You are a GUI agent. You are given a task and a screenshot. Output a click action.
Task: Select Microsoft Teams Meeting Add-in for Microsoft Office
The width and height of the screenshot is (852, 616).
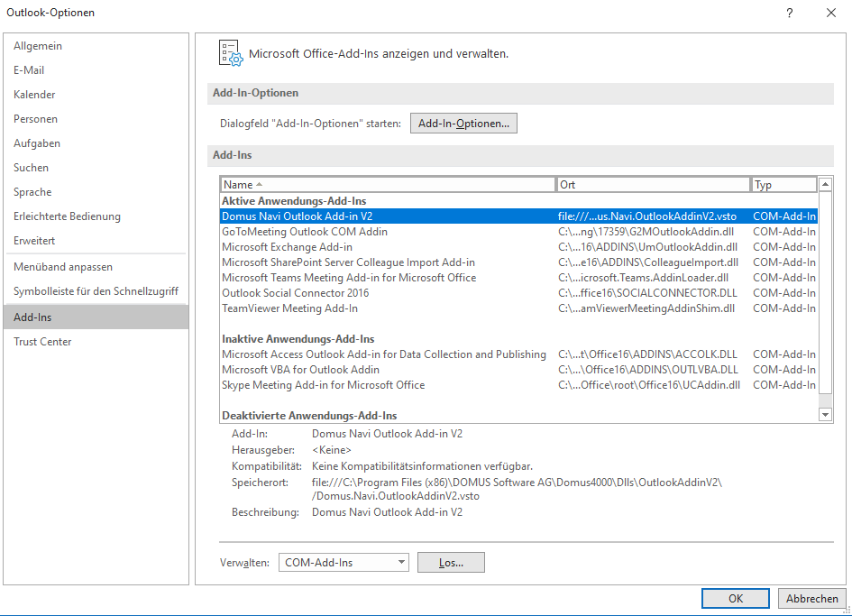coord(519,277)
